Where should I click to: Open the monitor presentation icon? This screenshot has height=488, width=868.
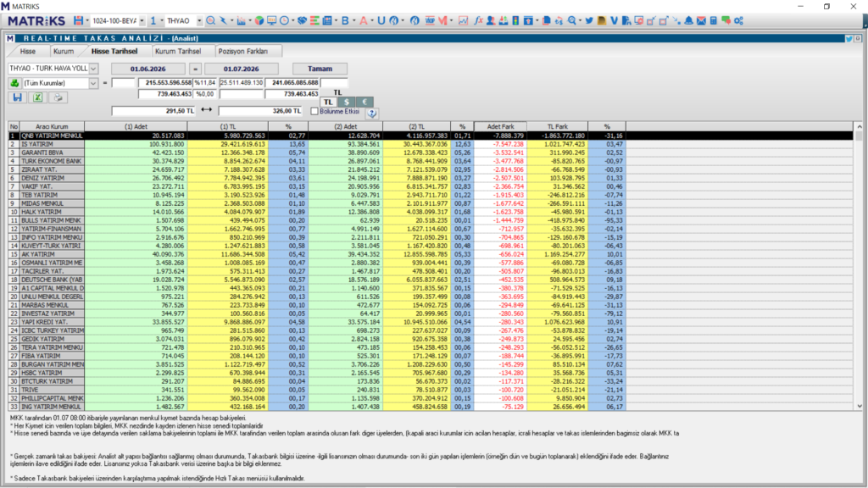(271, 20)
